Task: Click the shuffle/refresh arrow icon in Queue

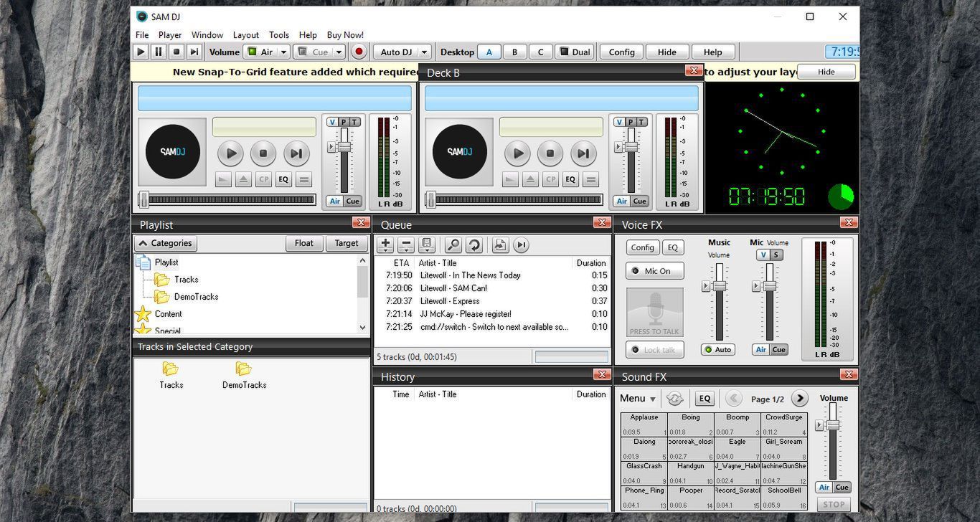Action: tap(473, 245)
